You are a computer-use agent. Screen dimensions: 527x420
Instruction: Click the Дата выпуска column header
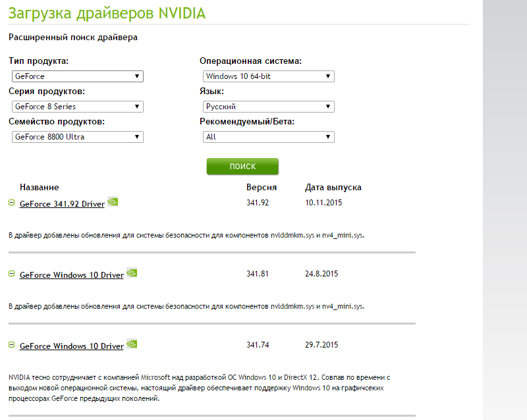[x=333, y=188]
